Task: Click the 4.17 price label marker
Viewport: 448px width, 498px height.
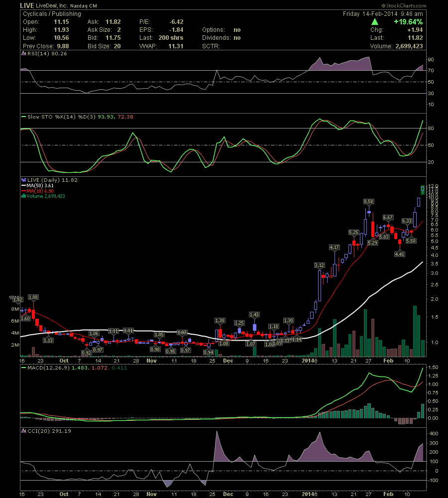Action: point(335,247)
